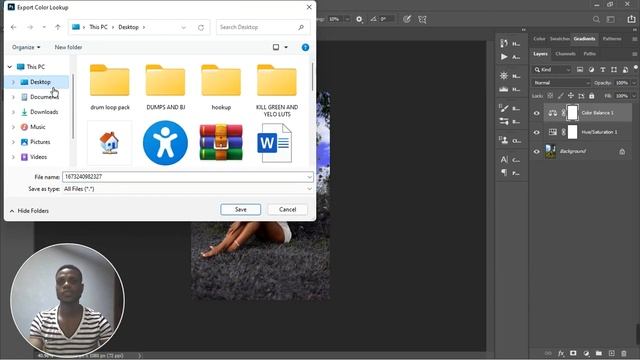Click the New folder button
Image resolution: width=640 pixels, height=360 pixels.
(68, 47)
